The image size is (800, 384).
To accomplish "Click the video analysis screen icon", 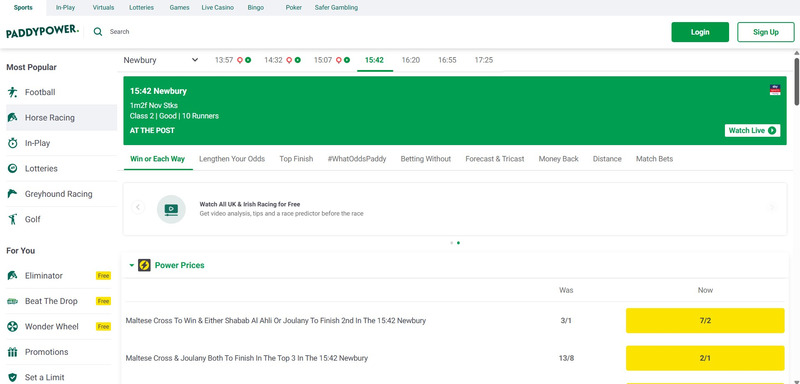I will point(171,209).
